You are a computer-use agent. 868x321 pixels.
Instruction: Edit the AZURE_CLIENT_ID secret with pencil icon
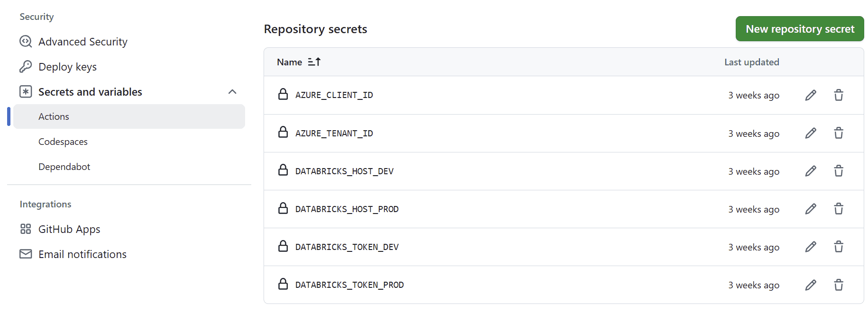coord(811,95)
